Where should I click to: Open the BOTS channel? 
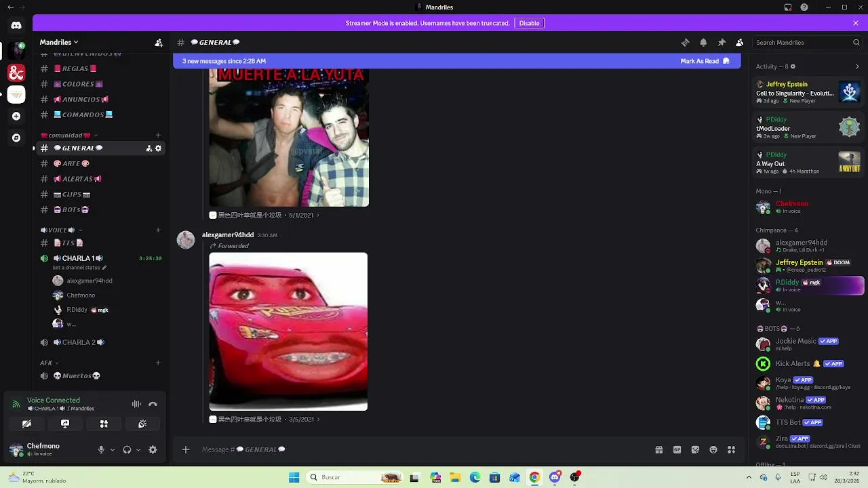pyautogui.click(x=101, y=209)
